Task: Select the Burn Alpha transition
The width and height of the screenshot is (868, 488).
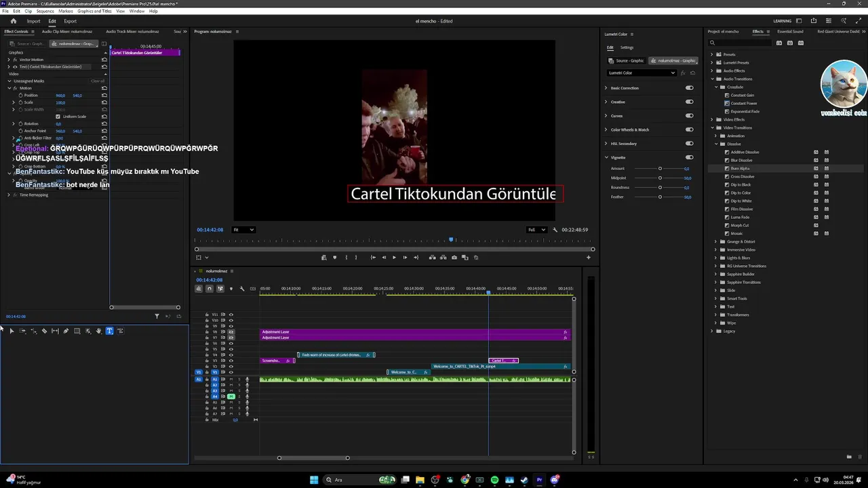Action: (740, 168)
